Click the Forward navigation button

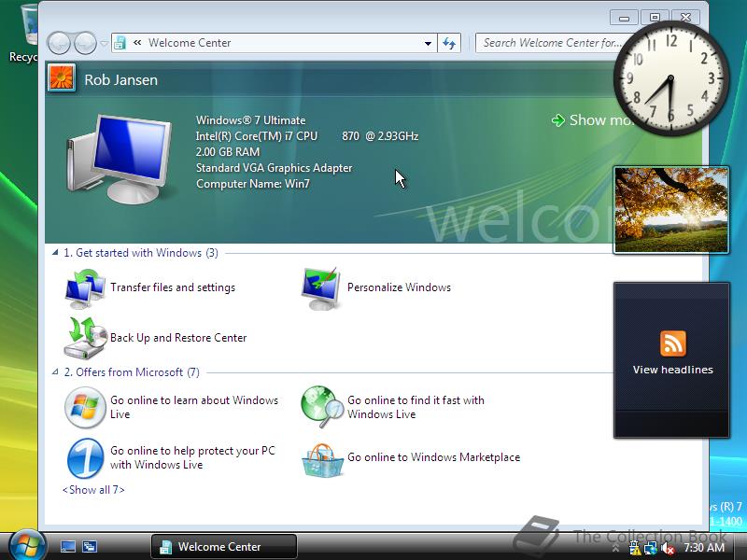85,43
